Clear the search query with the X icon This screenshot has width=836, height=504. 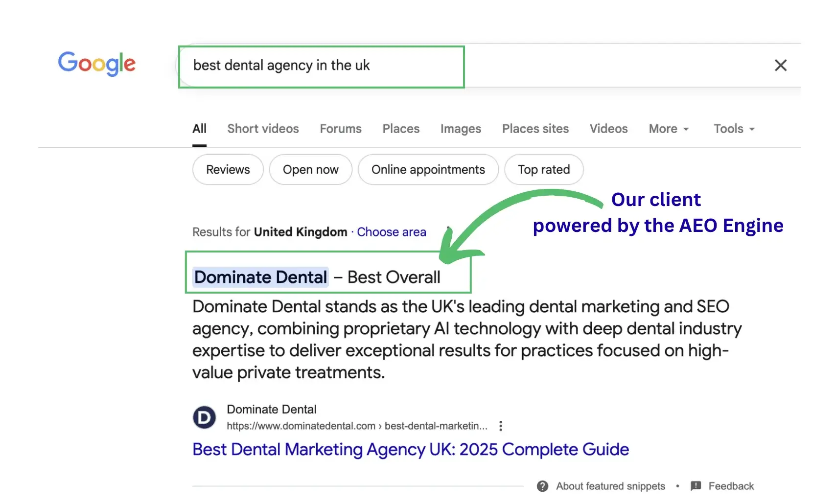point(781,65)
